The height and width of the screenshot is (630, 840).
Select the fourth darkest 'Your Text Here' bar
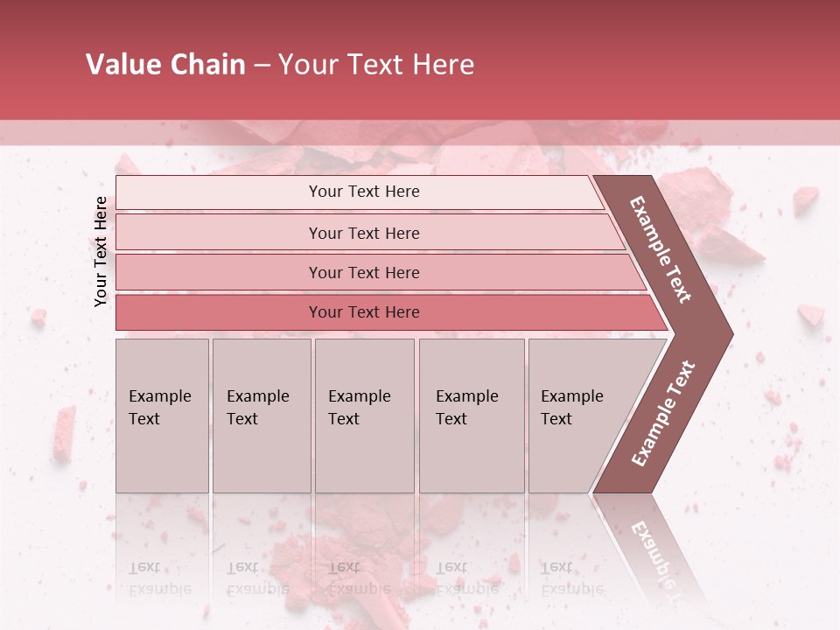tap(364, 312)
